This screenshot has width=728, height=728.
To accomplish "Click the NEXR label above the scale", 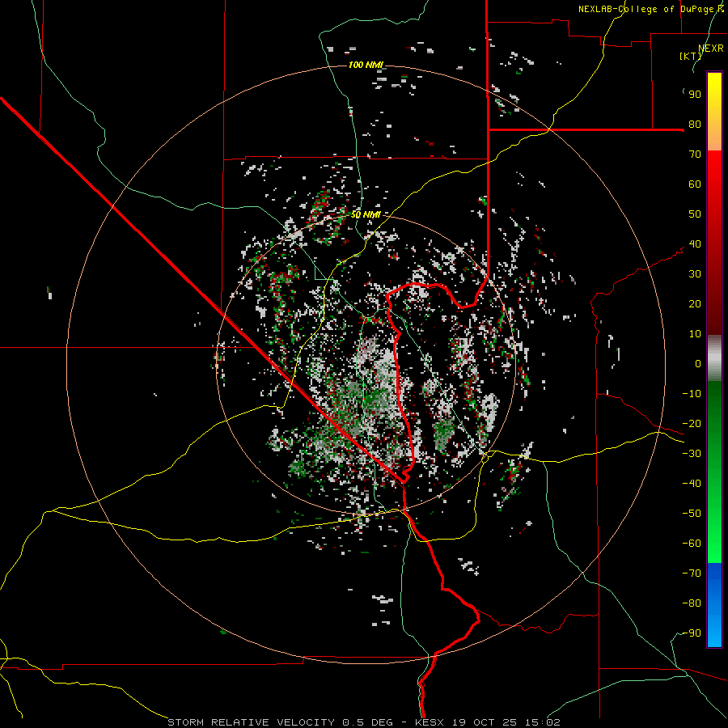I will (711, 49).
